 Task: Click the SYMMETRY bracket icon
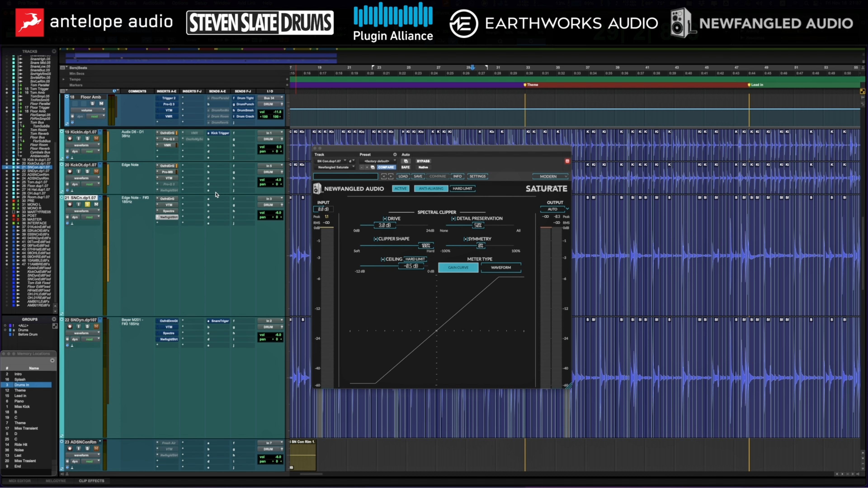click(x=465, y=239)
